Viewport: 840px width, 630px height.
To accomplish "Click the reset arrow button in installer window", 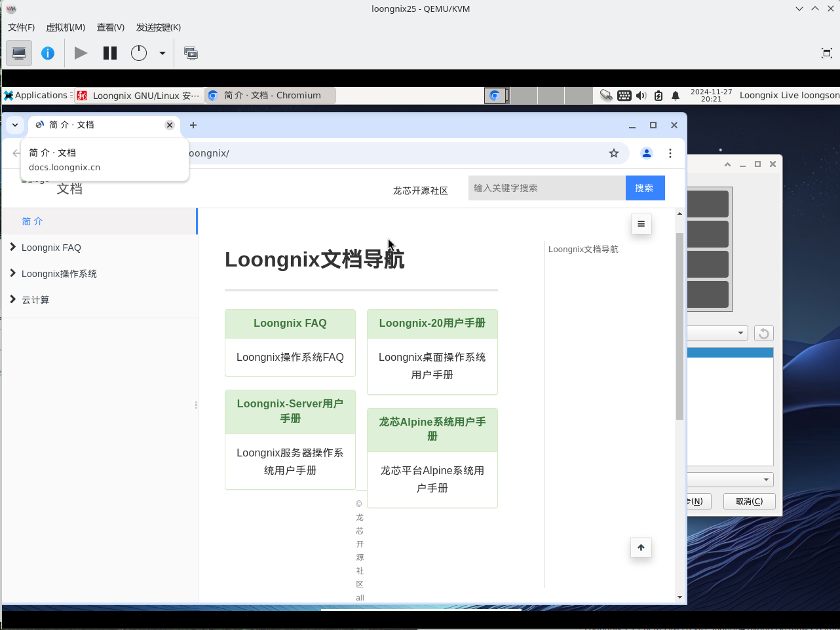I will (x=764, y=333).
